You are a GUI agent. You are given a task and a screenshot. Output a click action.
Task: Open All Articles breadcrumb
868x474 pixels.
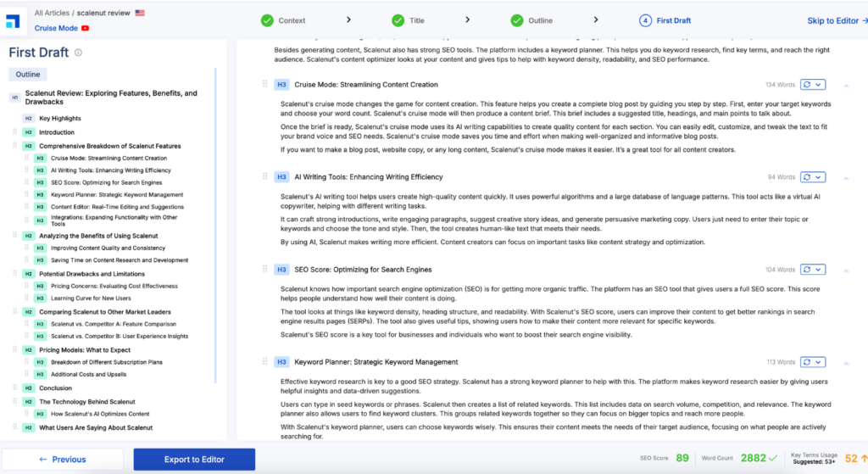pyautogui.click(x=52, y=13)
